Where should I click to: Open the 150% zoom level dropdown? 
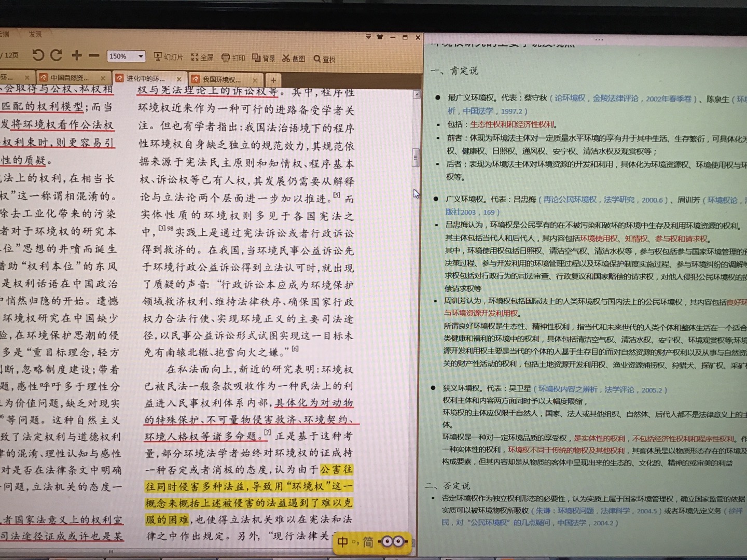tap(141, 56)
